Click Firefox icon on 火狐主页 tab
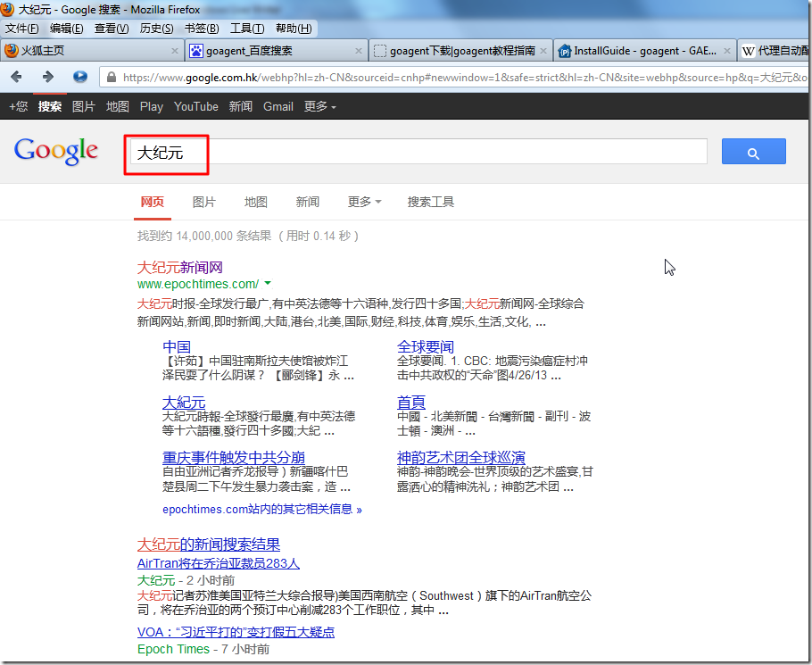The image size is (812, 665). point(12,50)
